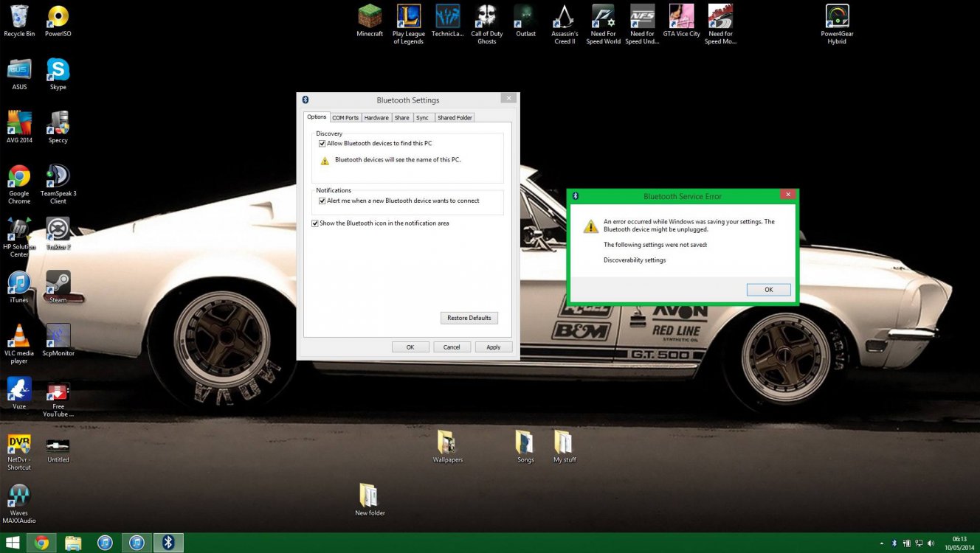
Task: Select the TechnicLauncher desktop icon
Action: (x=447, y=21)
